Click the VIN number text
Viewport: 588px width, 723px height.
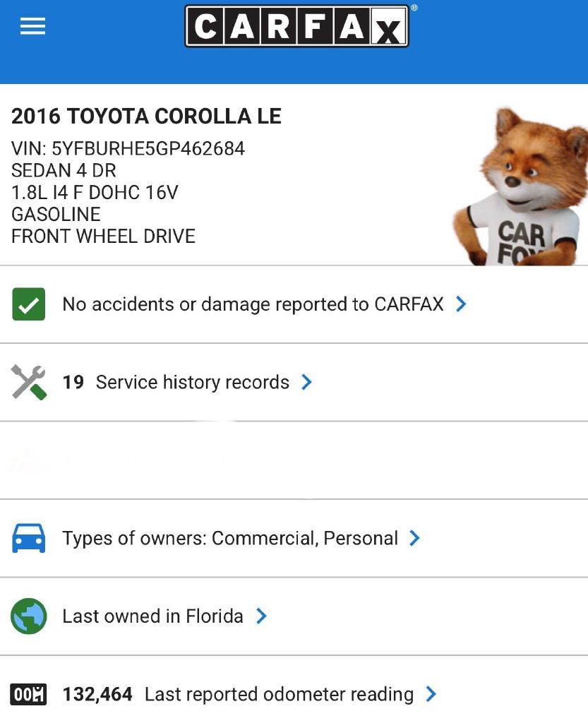coord(128,149)
